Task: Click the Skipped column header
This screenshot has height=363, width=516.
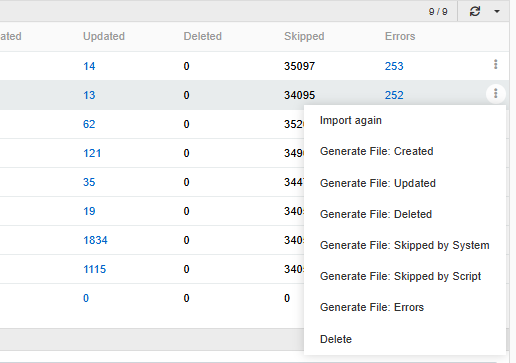Action: pos(304,36)
